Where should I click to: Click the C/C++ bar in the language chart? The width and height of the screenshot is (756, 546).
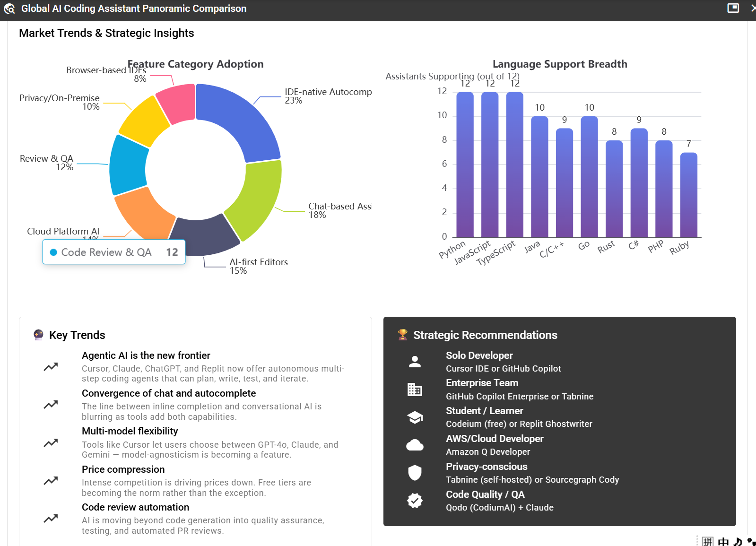coord(565,183)
